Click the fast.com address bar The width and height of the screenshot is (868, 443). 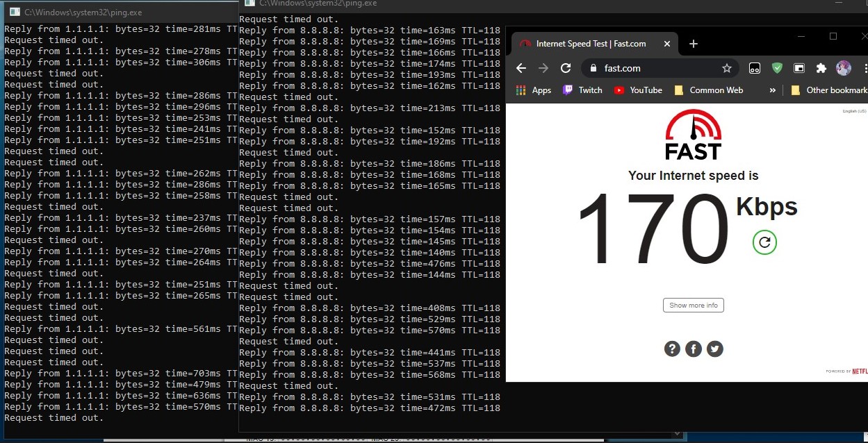(x=653, y=68)
